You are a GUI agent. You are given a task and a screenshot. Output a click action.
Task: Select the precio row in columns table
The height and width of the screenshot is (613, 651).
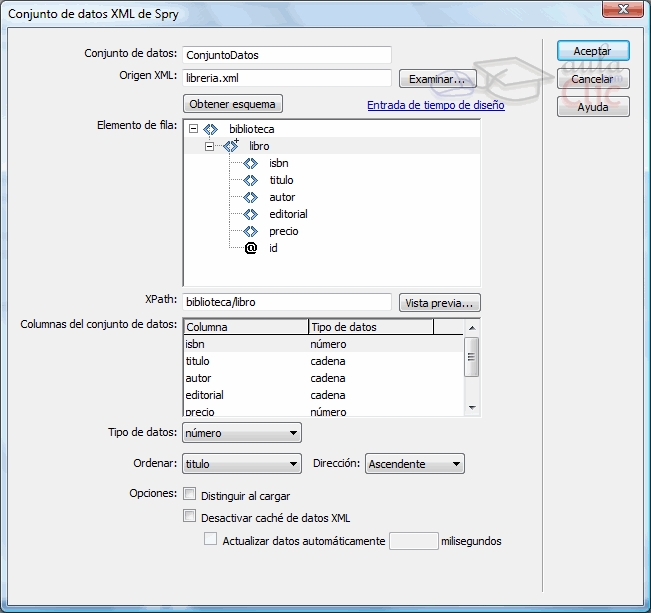coord(323,411)
